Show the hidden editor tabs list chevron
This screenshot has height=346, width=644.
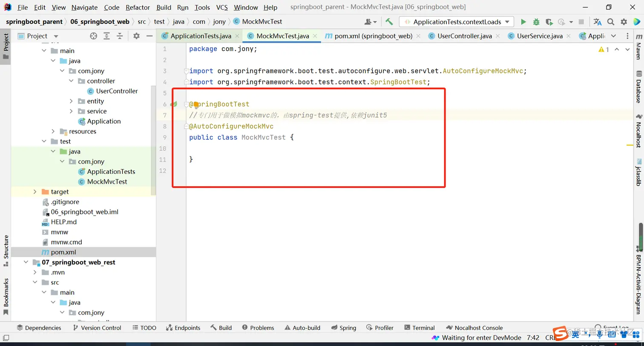pyautogui.click(x=613, y=36)
